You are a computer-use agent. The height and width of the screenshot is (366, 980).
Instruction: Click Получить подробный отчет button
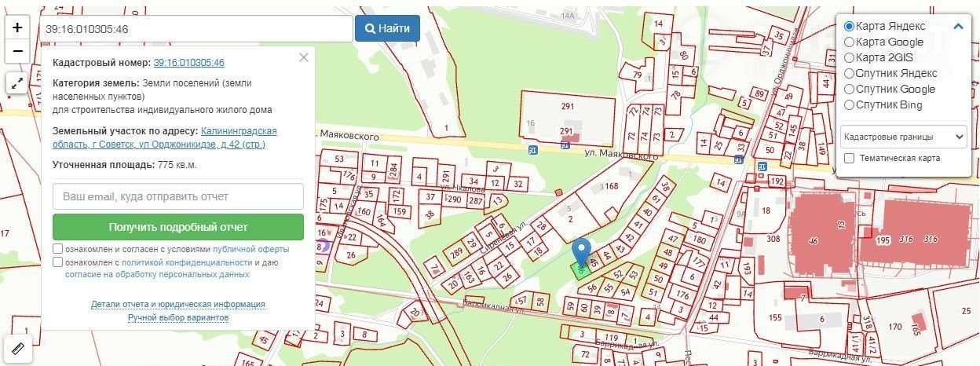point(178,227)
